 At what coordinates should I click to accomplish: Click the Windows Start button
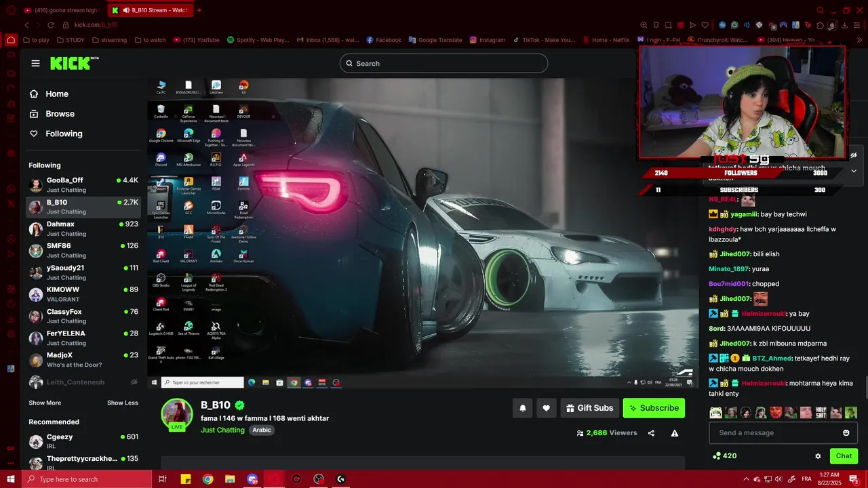10,479
